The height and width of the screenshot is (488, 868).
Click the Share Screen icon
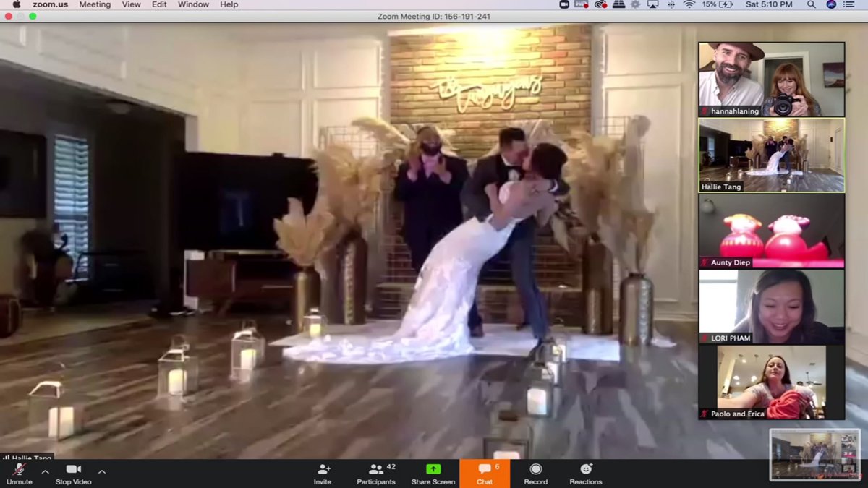[432, 468]
